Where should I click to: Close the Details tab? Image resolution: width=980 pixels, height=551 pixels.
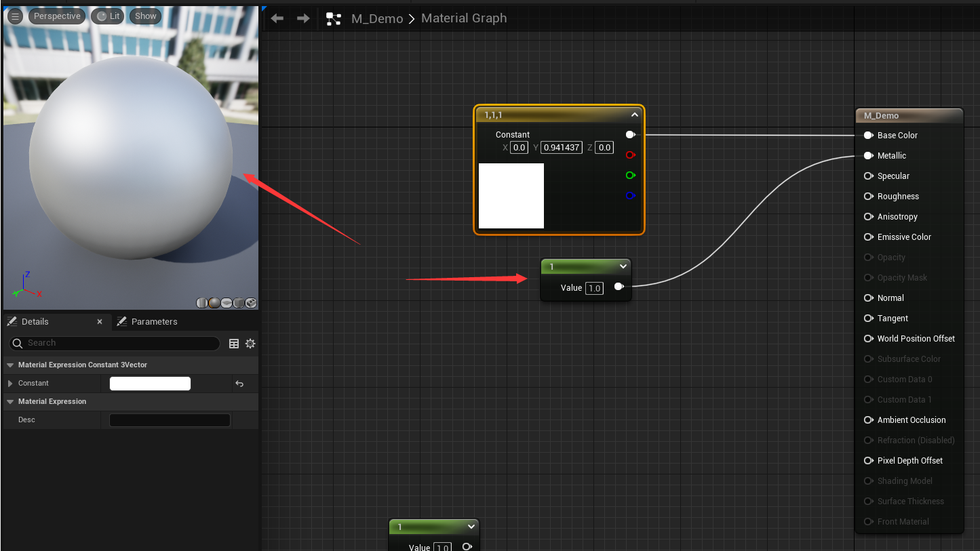100,322
